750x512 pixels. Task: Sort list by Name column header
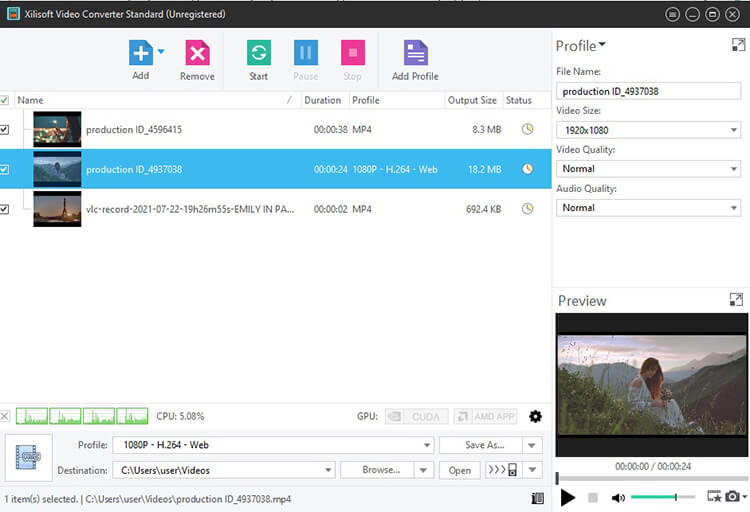(158, 100)
